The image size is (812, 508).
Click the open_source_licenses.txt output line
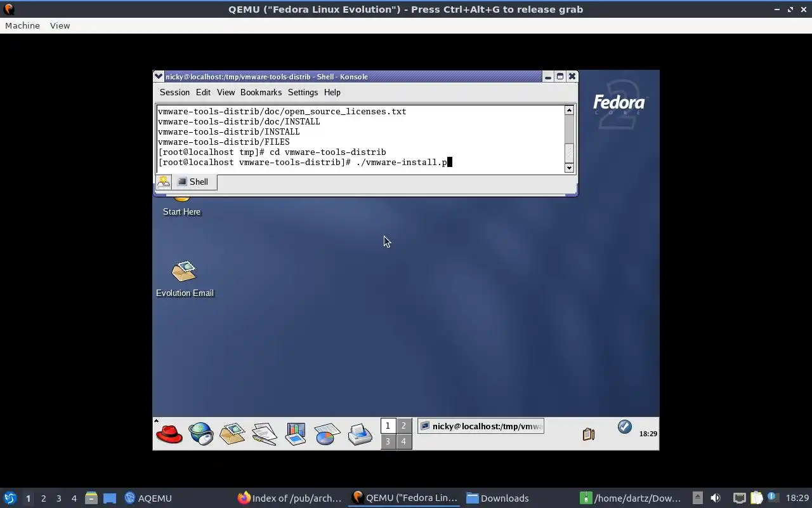[x=282, y=112]
